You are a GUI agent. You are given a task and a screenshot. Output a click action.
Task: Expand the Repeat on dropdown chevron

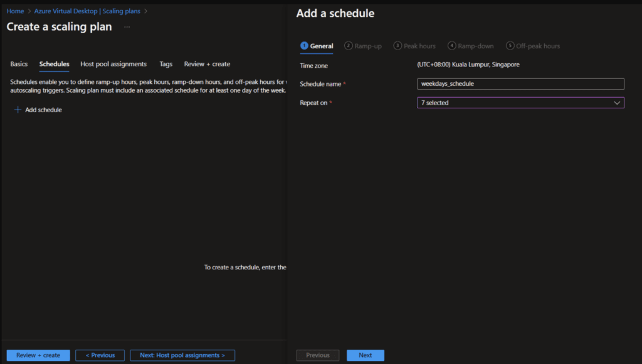617,103
